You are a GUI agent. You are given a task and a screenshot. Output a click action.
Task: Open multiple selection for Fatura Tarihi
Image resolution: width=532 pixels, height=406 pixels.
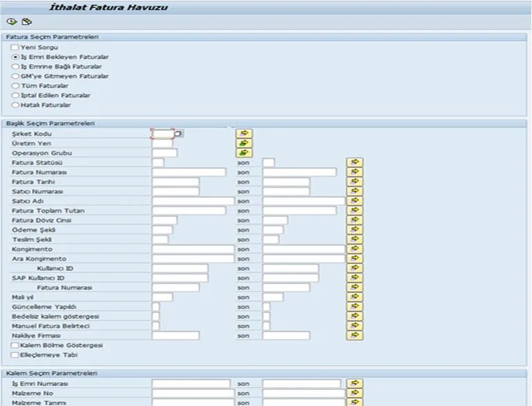pos(355,182)
